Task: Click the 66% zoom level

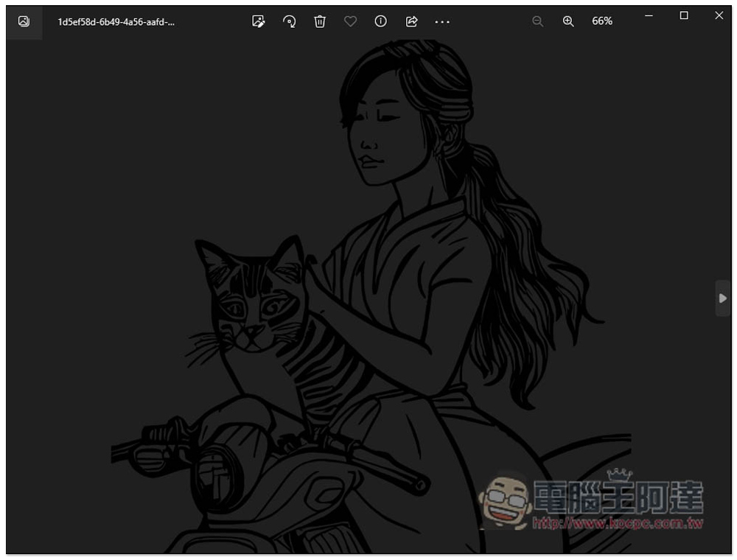Action: [x=602, y=21]
